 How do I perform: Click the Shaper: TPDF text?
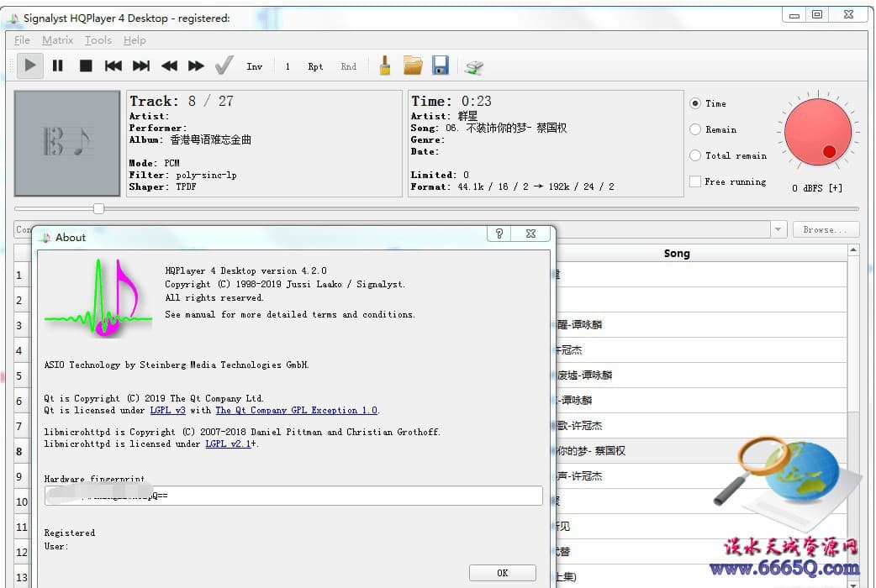point(162,187)
